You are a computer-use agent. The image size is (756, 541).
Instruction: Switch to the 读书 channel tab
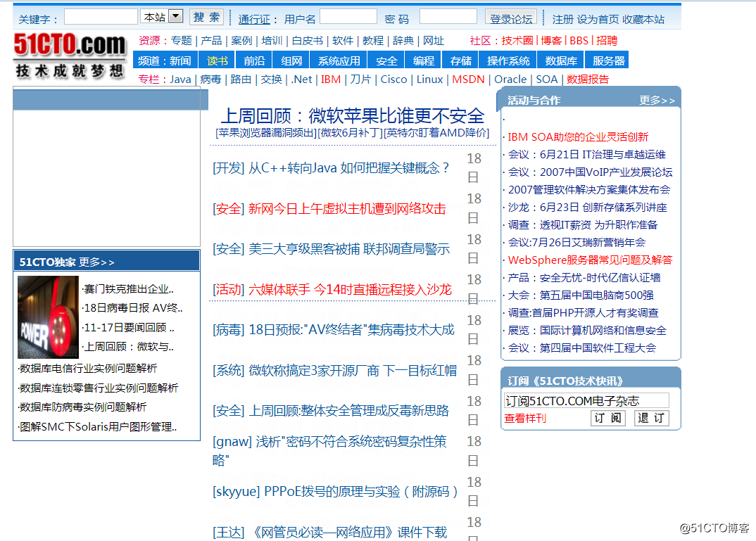[x=217, y=61]
